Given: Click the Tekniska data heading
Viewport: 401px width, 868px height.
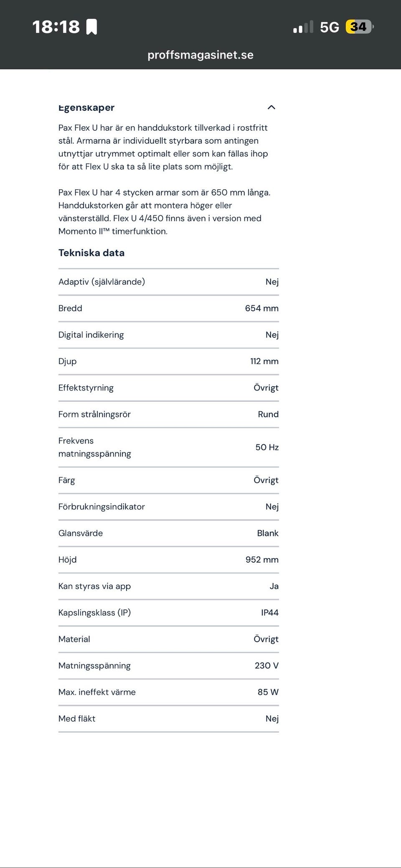Looking at the screenshot, I should (91, 253).
